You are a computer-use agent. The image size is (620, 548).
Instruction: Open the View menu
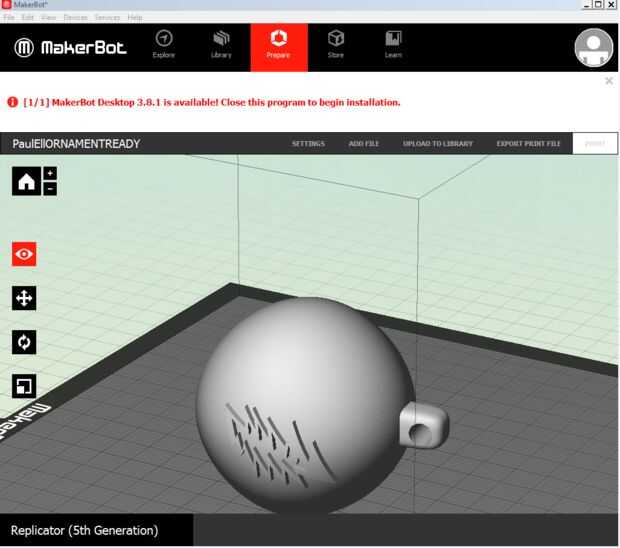(49, 17)
